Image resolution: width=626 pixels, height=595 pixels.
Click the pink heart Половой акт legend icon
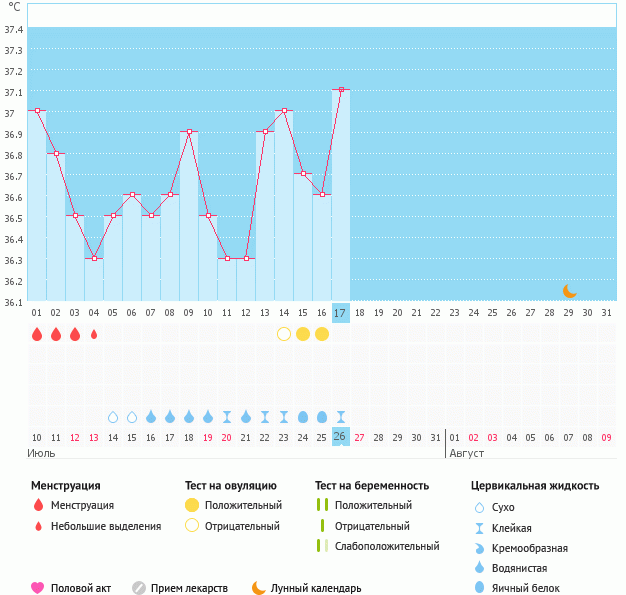pyautogui.click(x=37, y=588)
